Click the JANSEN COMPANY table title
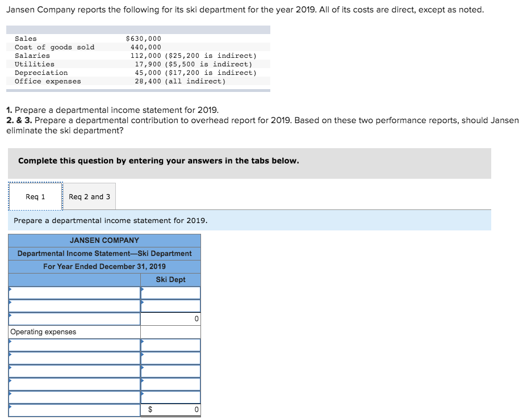This screenshot has height=420, width=527. (104, 240)
